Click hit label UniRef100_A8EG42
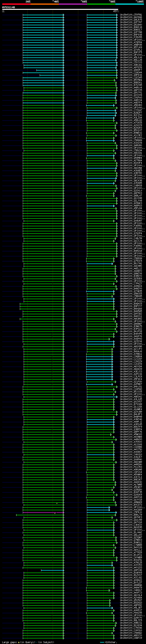Image resolution: width=146 pixels, height=644 pixels. (x=131, y=397)
